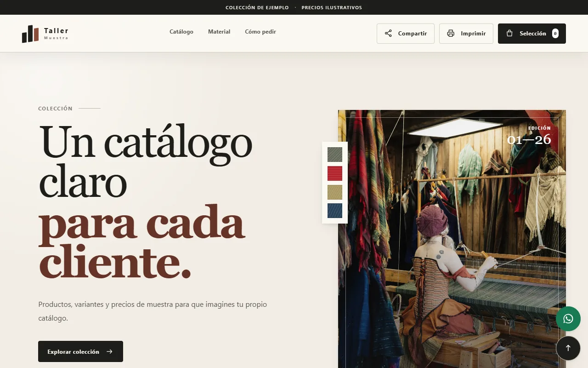Click the printer icon in Imprimir
The width and height of the screenshot is (588, 368).
click(x=451, y=34)
